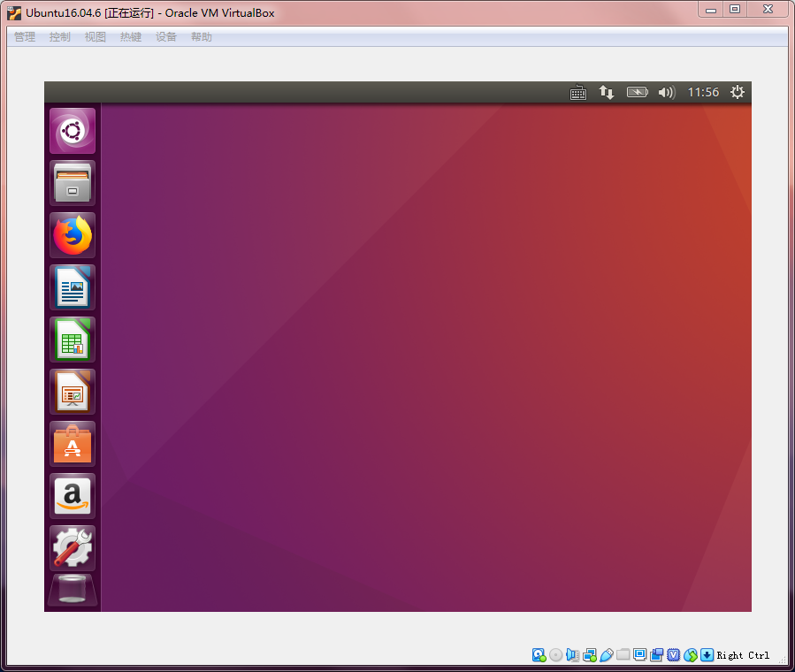Click the mouse integration status icon
The height and width of the screenshot is (672, 795).
(x=690, y=655)
